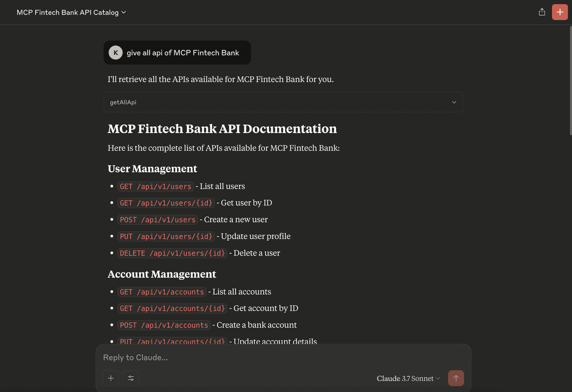Click the send message arrow button
Image resolution: width=572 pixels, height=392 pixels.
[456, 378]
